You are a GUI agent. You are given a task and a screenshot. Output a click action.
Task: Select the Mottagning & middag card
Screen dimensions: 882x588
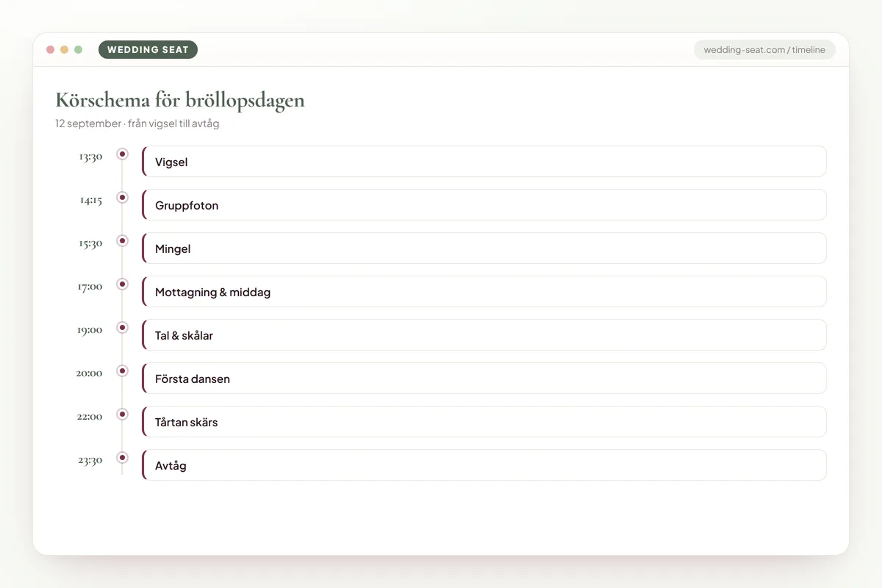(484, 292)
